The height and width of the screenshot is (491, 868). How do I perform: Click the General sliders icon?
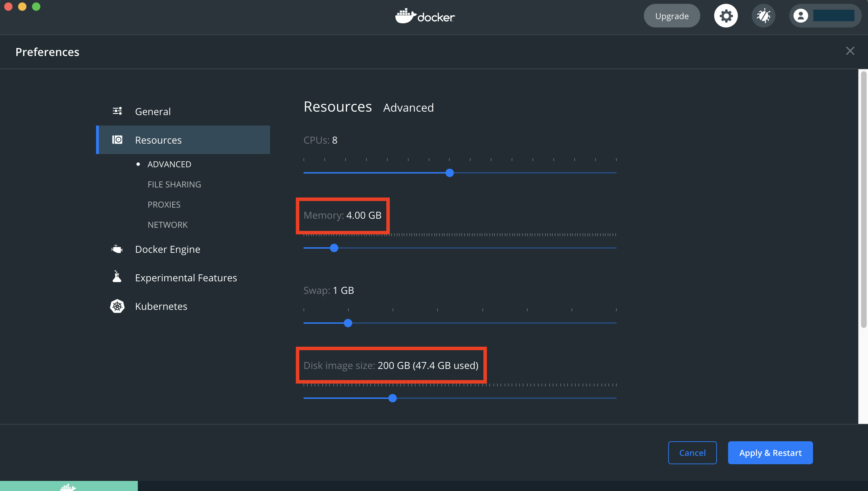click(117, 111)
